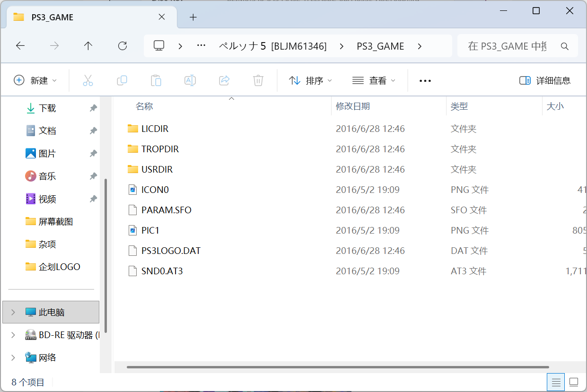
Task: Toggle the 详细信息 details pane
Action: point(545,80)
